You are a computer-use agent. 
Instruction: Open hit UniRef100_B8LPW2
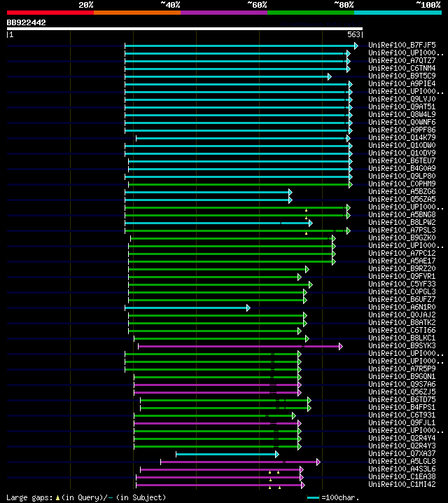point(402,222)
